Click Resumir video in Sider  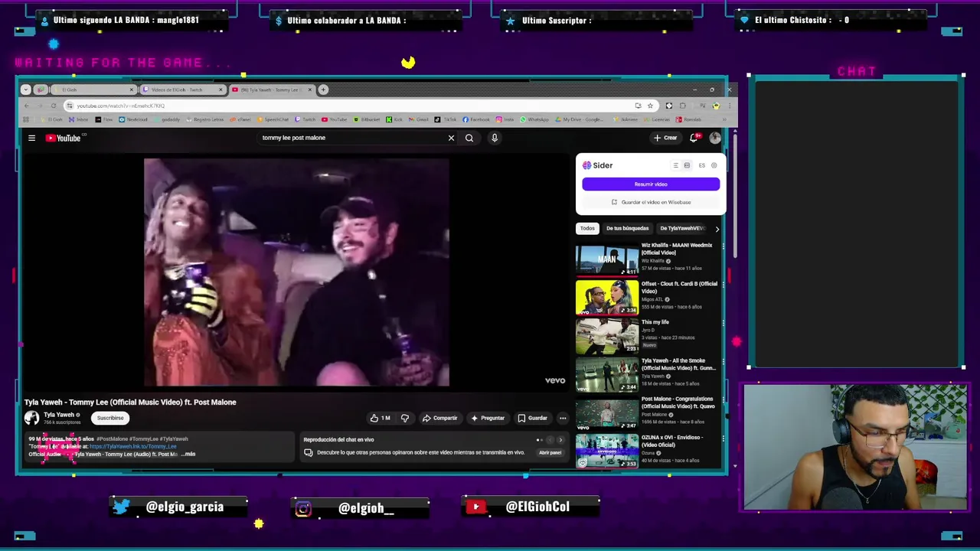(651, 184)
